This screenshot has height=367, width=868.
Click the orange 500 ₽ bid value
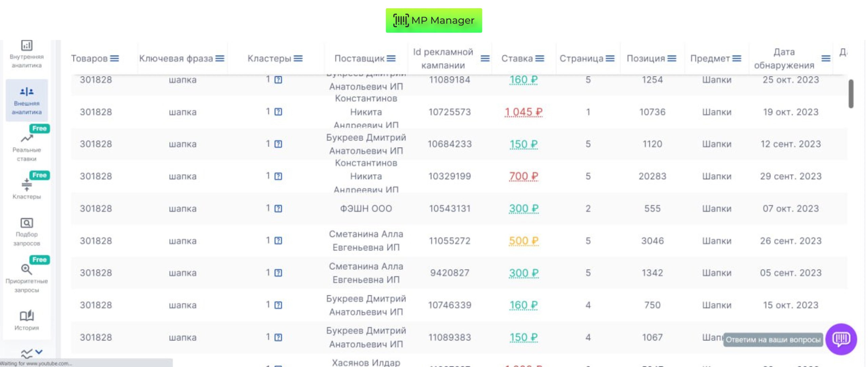tap(523, 241)
